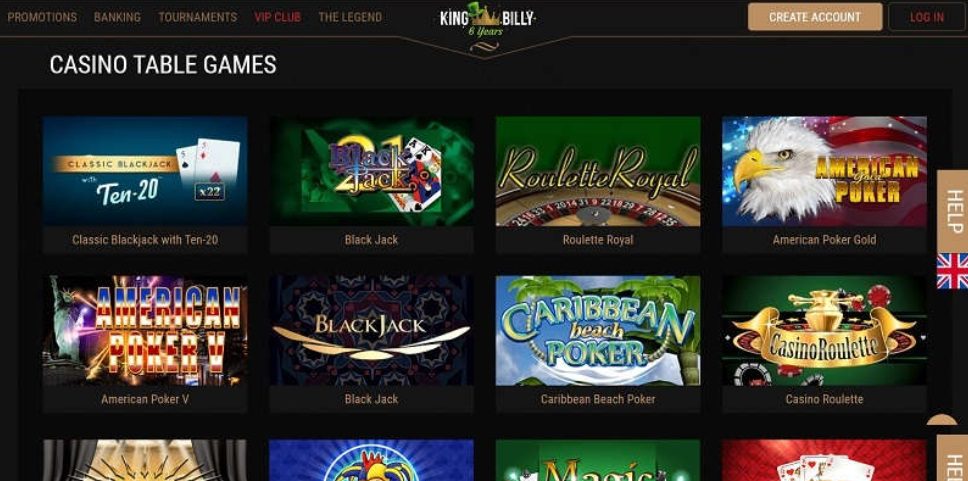
Task: Open Tournaments menu item
Action: 198,17
